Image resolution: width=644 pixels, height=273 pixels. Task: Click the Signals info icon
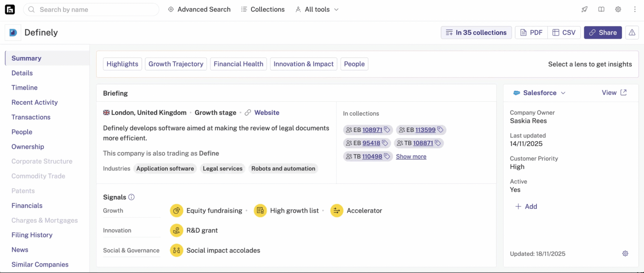(x=131, y=197)
